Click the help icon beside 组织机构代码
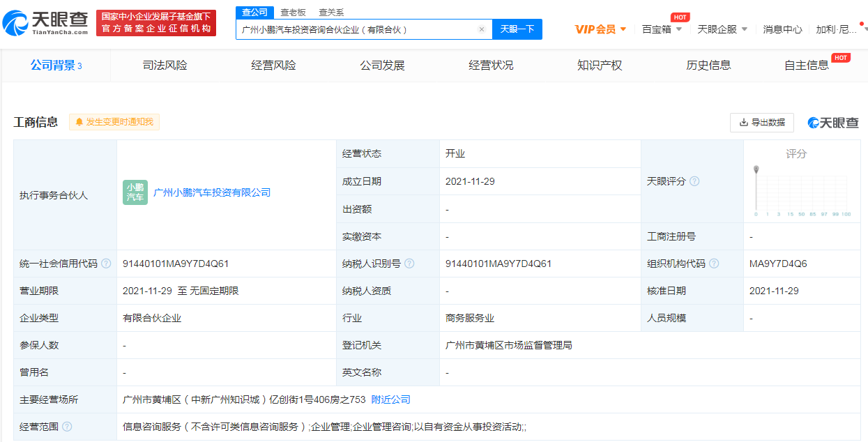 [x=714, y=264]
